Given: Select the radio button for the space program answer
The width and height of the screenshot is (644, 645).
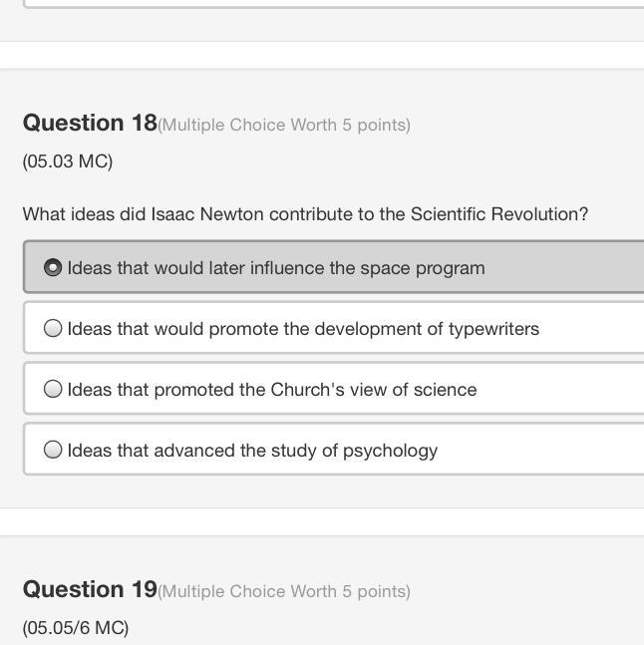Looking at the screenshot, I should (x=54, y=268).
